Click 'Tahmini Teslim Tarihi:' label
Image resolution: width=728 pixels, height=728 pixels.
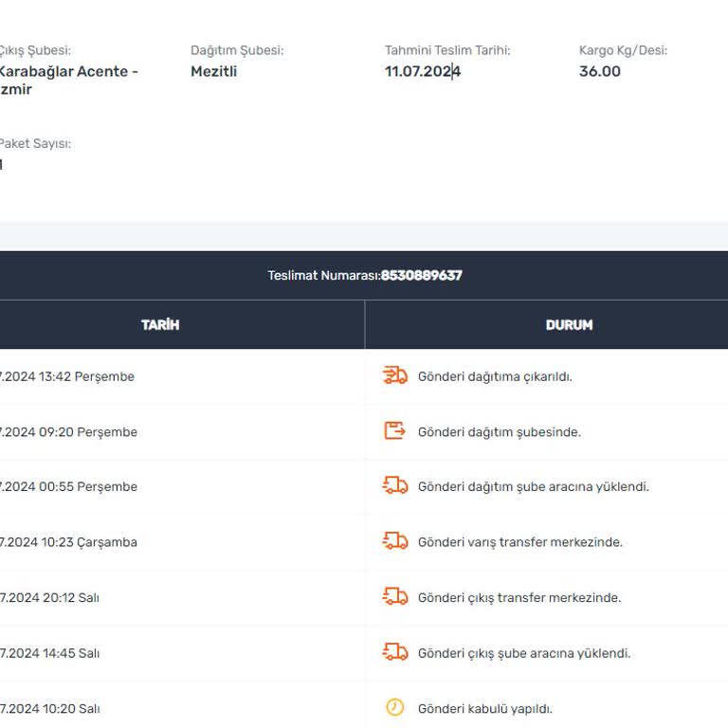point(447,50)
